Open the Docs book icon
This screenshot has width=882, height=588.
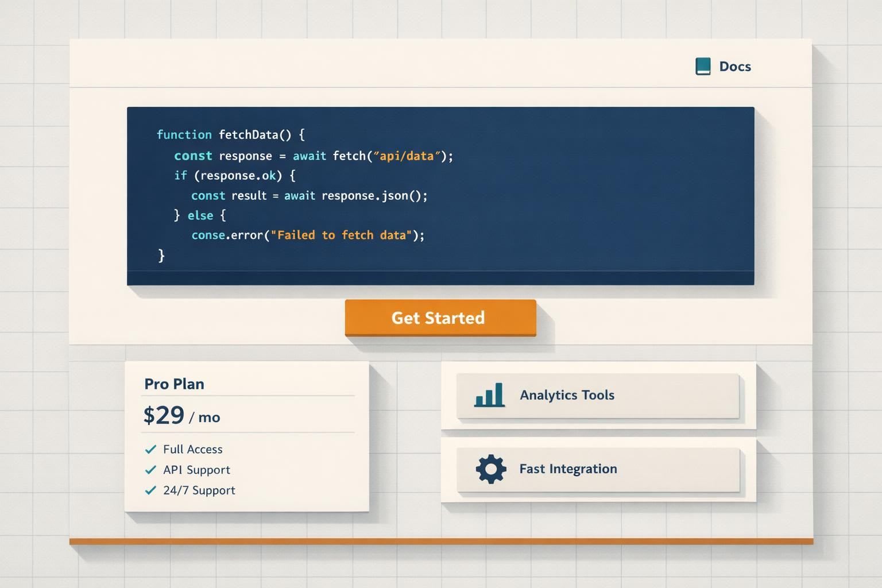coord(703,67)
